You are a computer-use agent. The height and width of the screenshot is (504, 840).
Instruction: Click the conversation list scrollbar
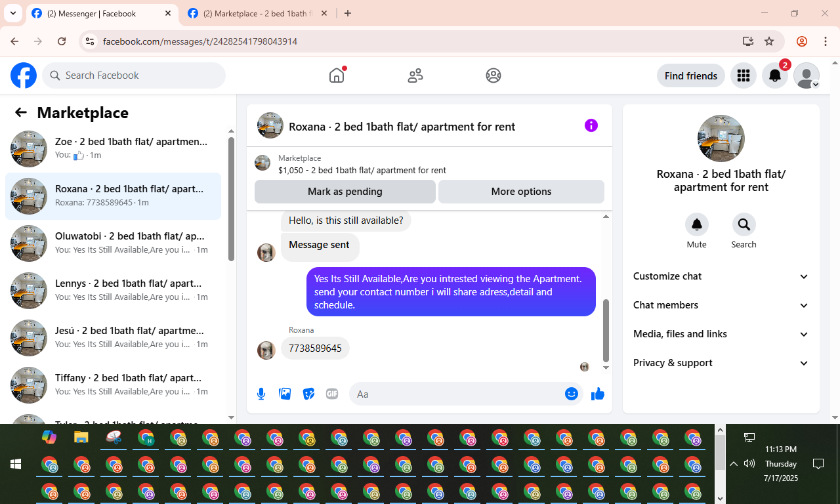click(231, 199)
